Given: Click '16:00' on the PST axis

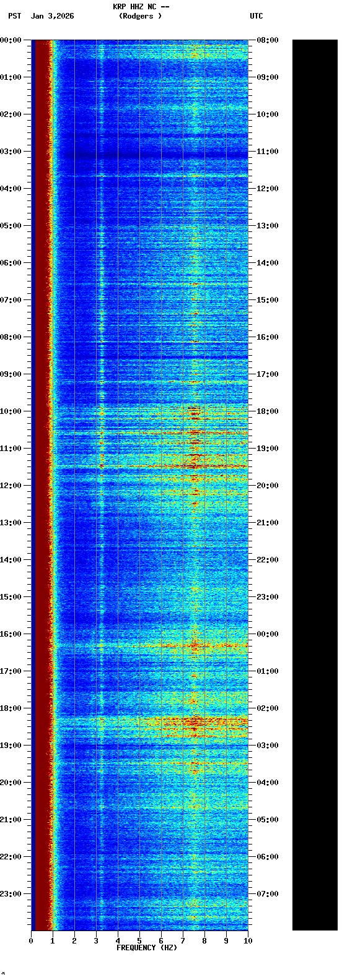Looking at the screenshot, I should pos(11,634).
